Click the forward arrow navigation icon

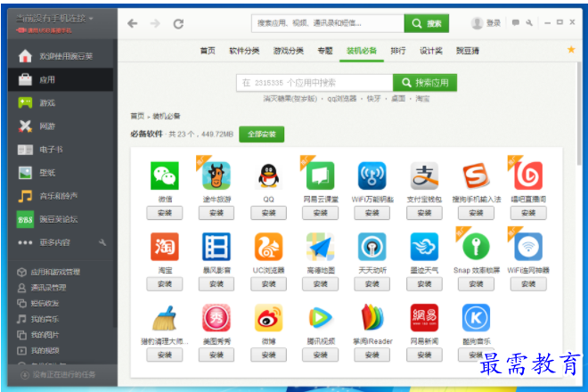click(155, 24)
